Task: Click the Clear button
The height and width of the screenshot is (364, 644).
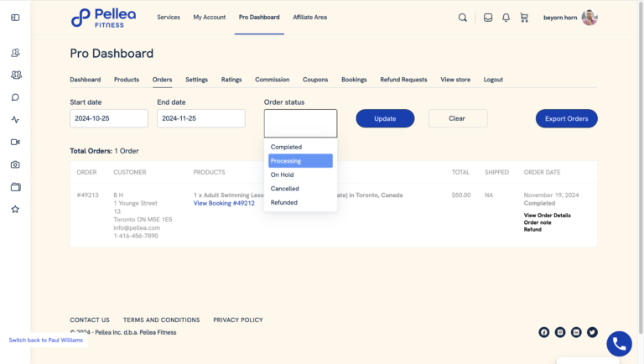Action: pyautogui.click(x=458, y=118)
